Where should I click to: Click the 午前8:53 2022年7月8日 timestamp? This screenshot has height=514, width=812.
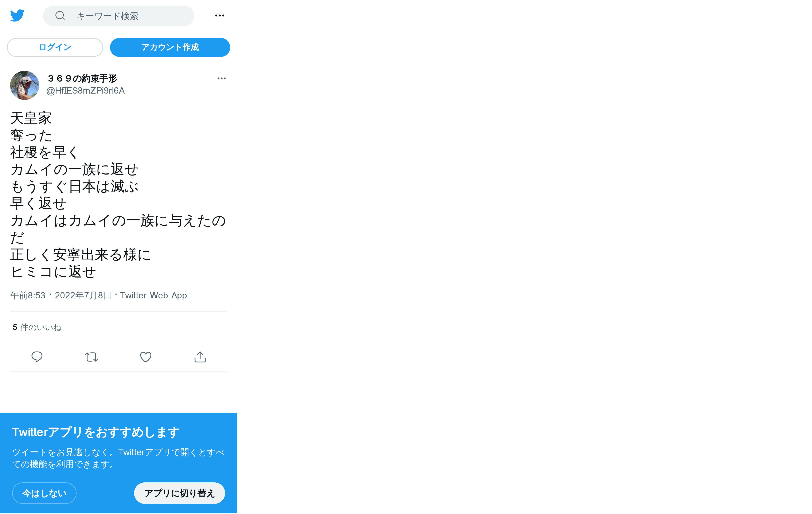[61, 296]
